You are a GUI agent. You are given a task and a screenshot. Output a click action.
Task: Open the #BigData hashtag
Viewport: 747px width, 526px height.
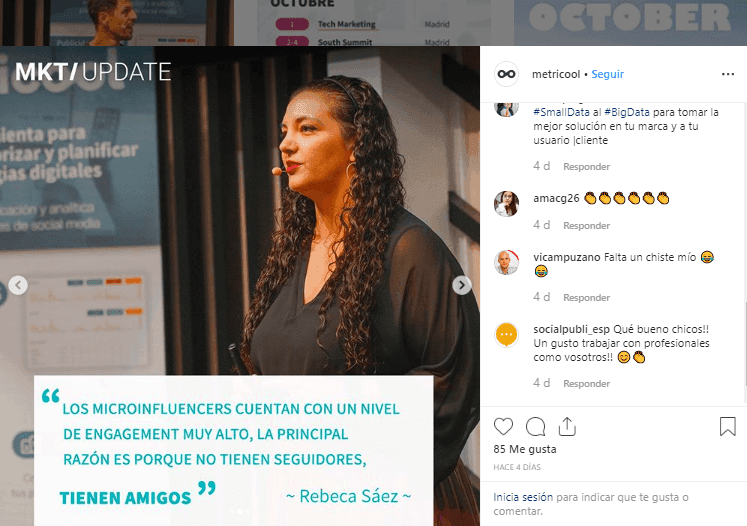(x=627, y=112)
